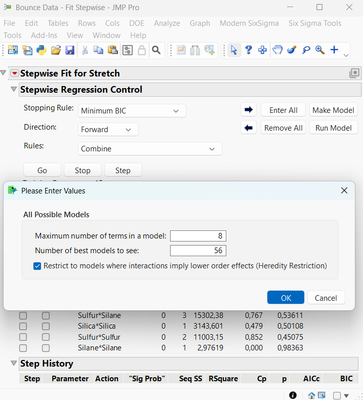The image size is (363, 400).
Task: Click Cancel in the dialog
Action: click(326, 298)
